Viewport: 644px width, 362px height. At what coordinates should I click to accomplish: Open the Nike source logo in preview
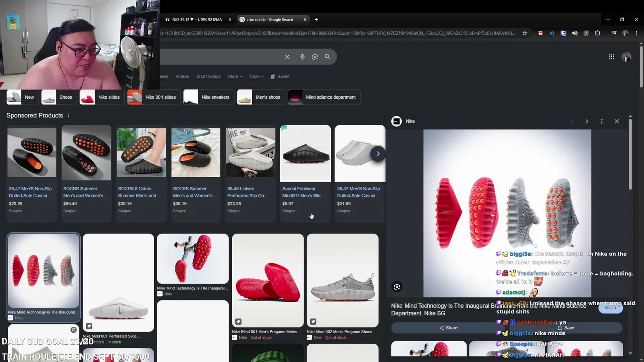click(x=396, y=121)
